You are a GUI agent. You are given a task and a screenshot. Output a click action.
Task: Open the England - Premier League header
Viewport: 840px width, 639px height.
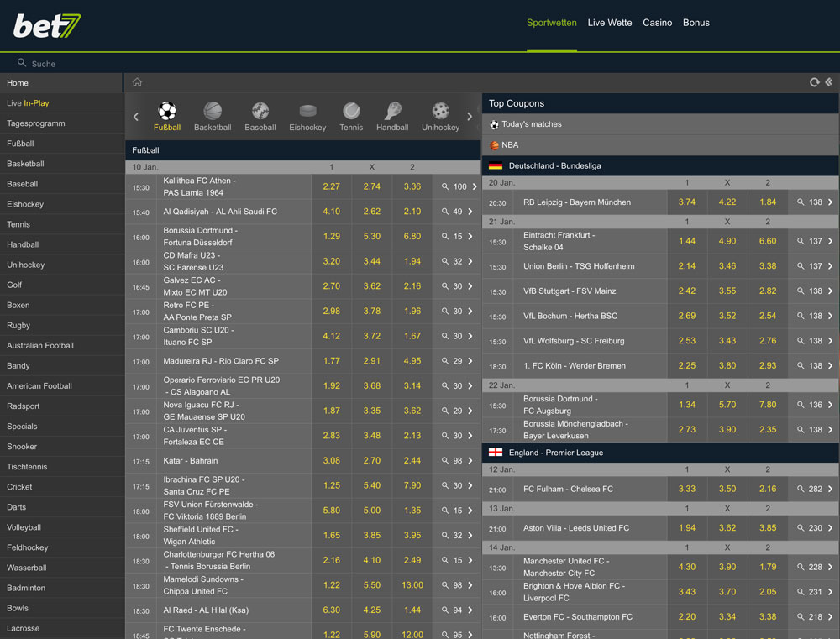pos(660,453)
